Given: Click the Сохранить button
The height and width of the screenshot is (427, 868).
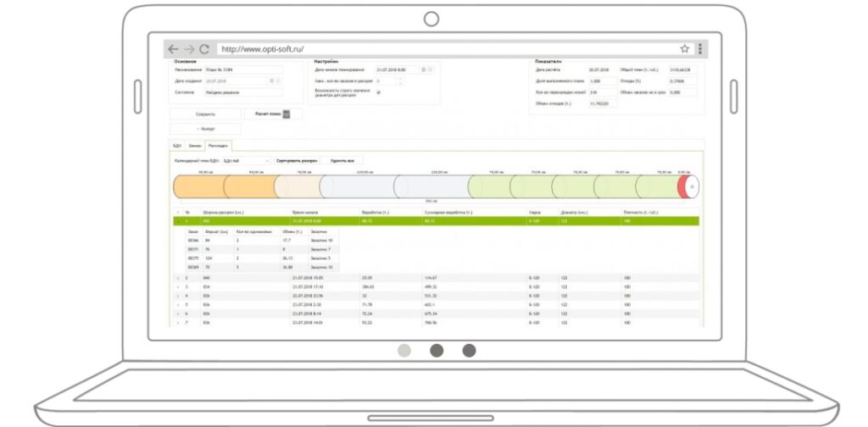Looking at the screenshot, I should coord(204,114).
